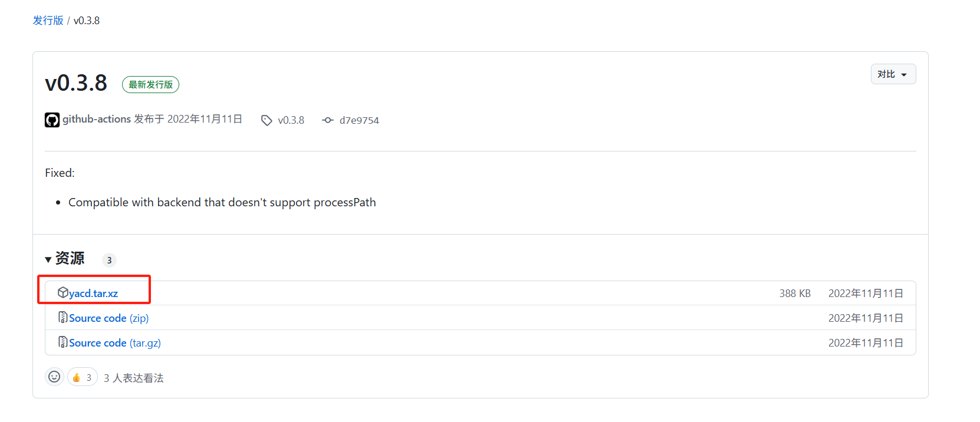Collapse the 资源 assets section
The width and height of the screenshot is (980, 422).
[65, 258]
